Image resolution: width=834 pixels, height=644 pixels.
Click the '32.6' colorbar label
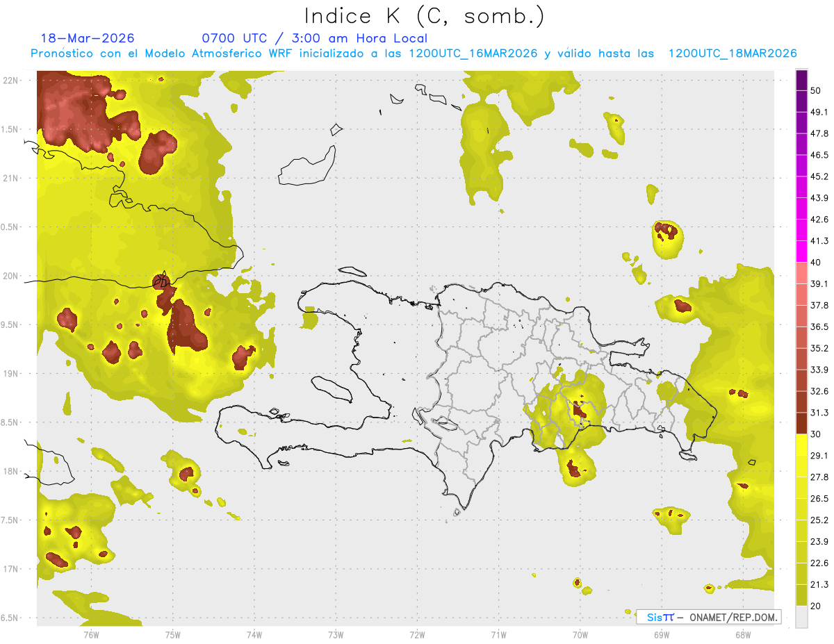pyautogui.click(x=819, y=391)
